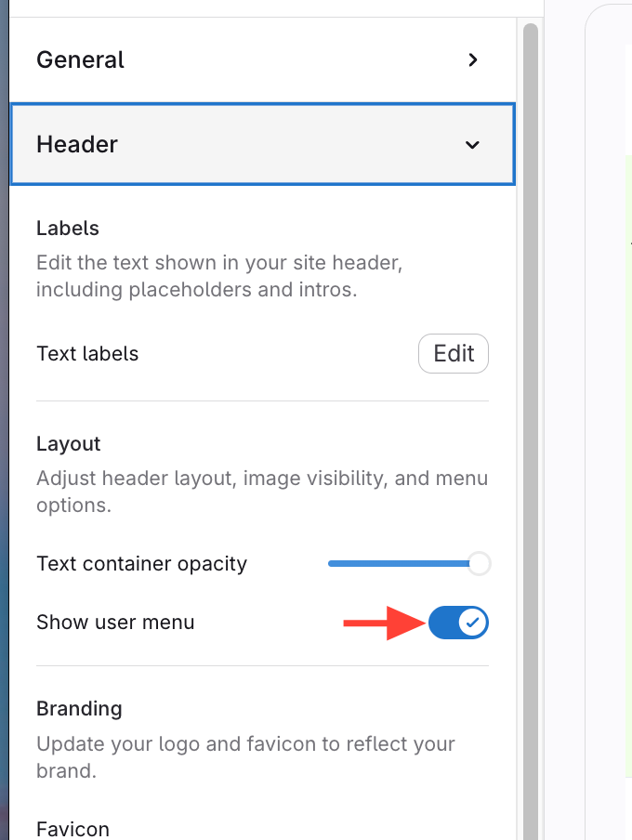Click the Layout description about header layout
The height and width of the screenshot is (840, 632).
[x=261, y=492]
